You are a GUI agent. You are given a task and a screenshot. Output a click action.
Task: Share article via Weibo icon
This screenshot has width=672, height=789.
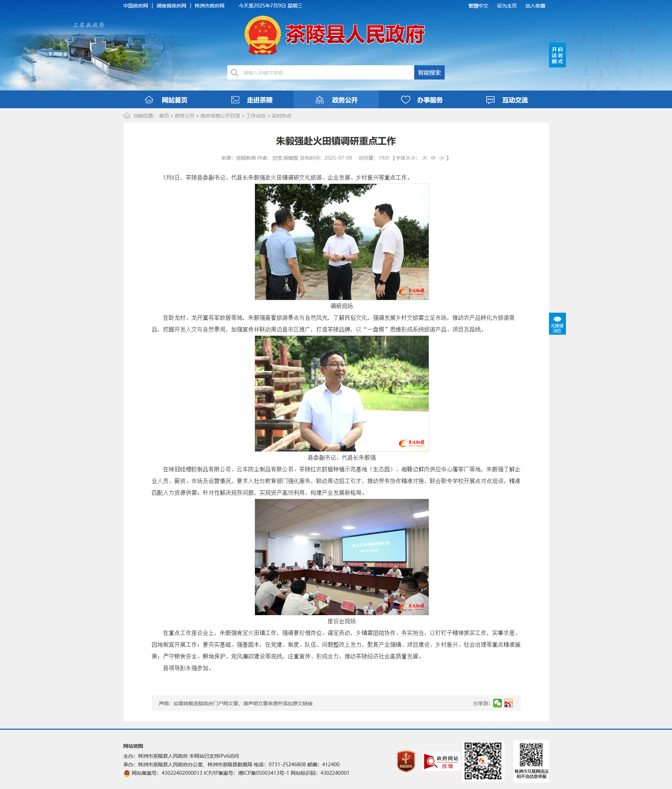[x=509, y=703]
